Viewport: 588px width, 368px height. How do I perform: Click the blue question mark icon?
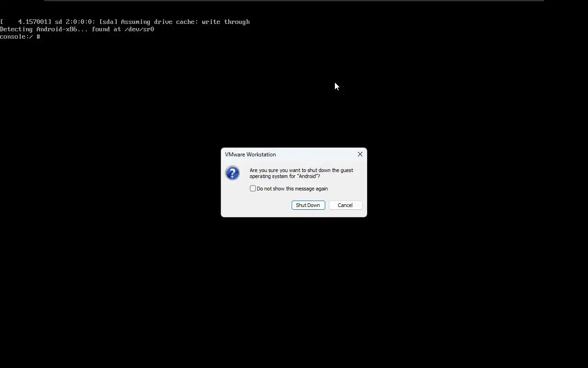coord(232,173)
